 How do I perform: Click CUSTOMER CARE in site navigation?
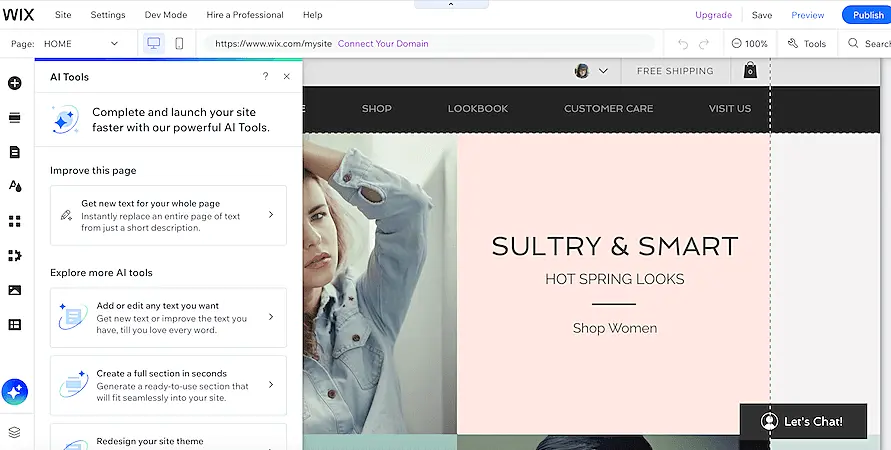pos(609,109)
